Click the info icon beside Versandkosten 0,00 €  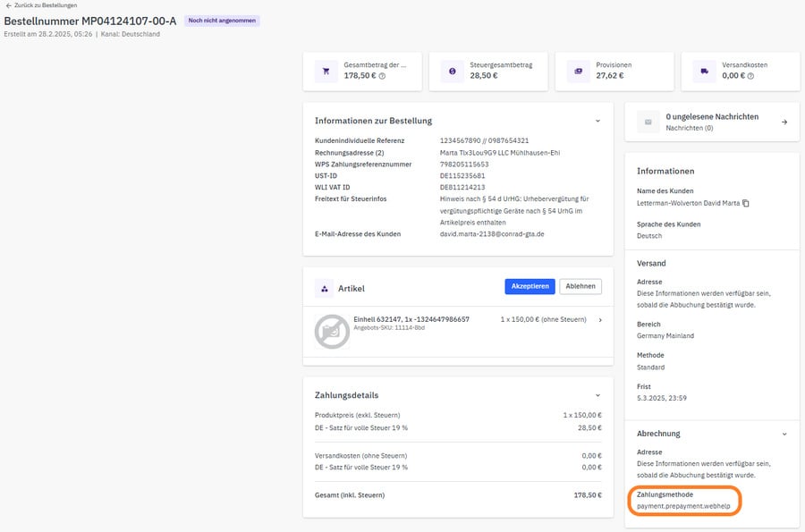click(x=750, y=76)
